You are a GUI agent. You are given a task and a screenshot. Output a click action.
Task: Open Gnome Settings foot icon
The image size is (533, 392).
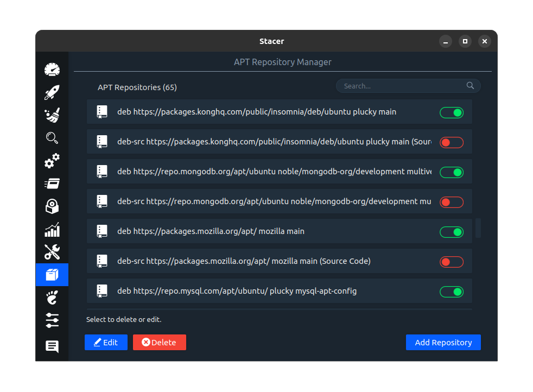(x=52, y=298)
